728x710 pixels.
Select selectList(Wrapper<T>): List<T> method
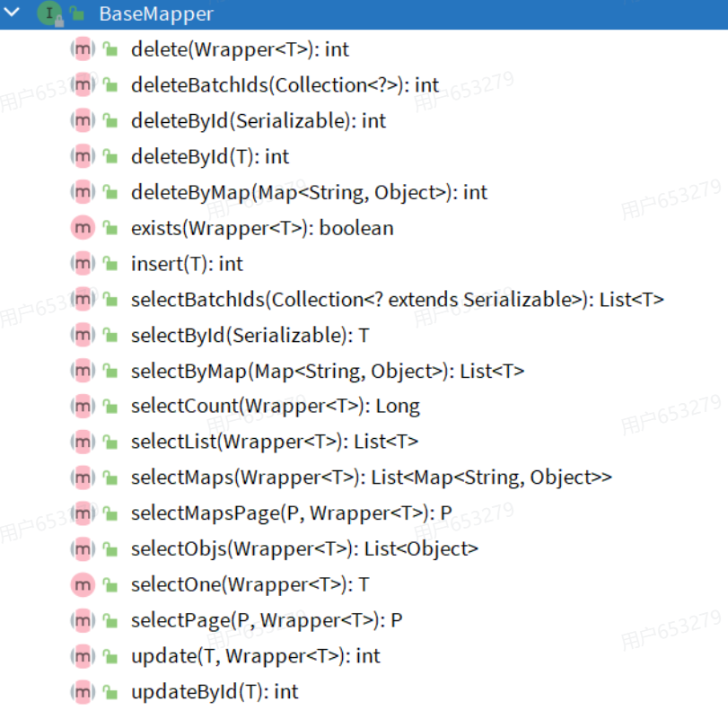275,442
